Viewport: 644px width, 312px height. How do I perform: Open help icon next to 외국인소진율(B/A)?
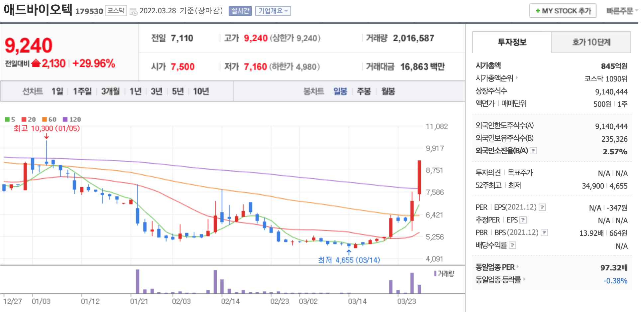pos(533,151)
